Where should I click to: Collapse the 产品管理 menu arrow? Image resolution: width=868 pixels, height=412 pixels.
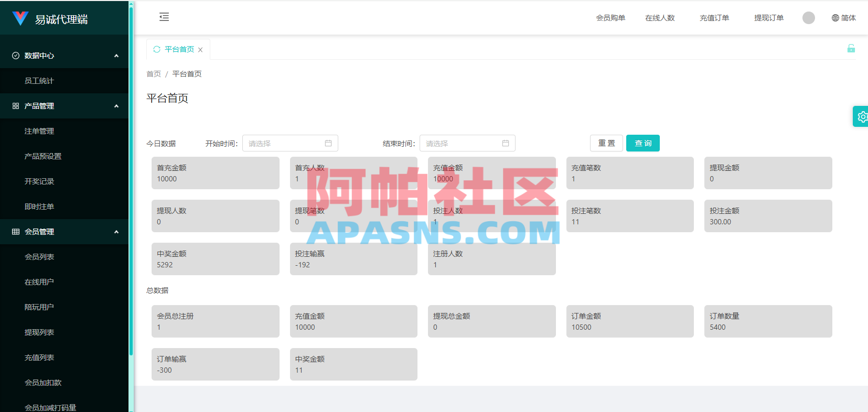116,106
